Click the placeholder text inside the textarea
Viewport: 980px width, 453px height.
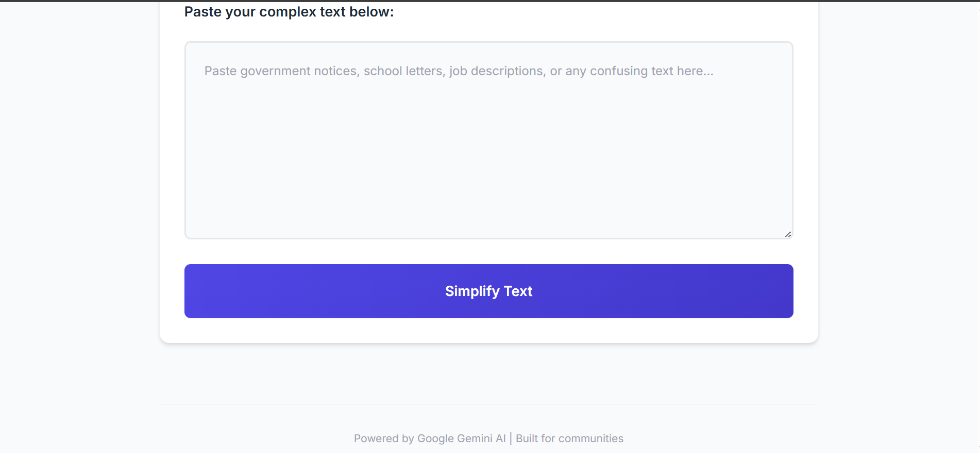pyautogui.click(x=459, y=71)
